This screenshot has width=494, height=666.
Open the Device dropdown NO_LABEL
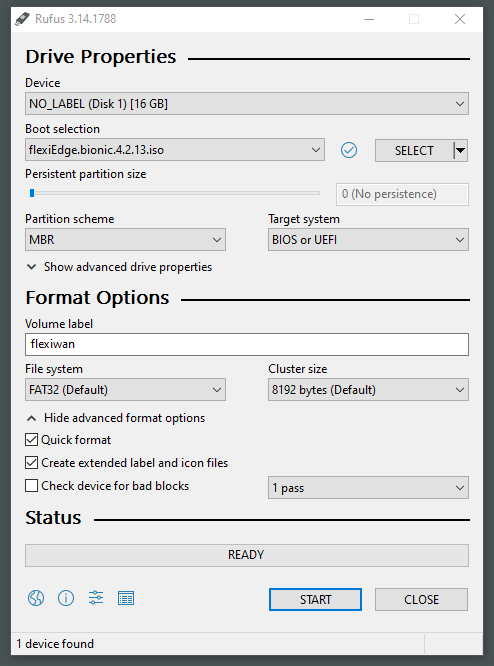click(x=247, y=104)
